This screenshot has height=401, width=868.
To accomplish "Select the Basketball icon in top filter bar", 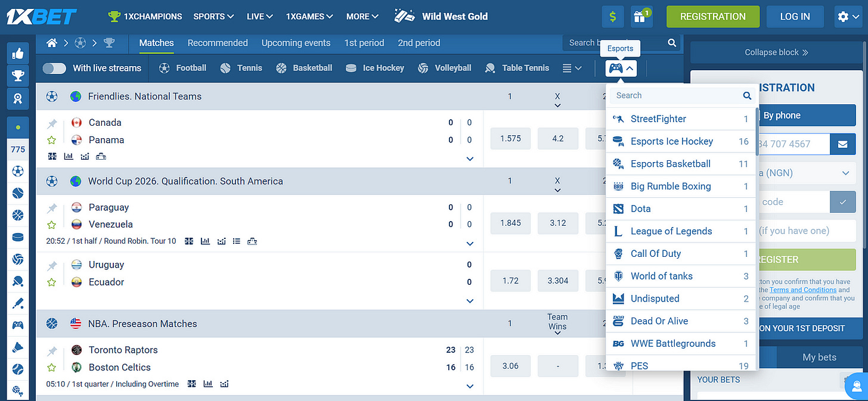I will [281, 68].
